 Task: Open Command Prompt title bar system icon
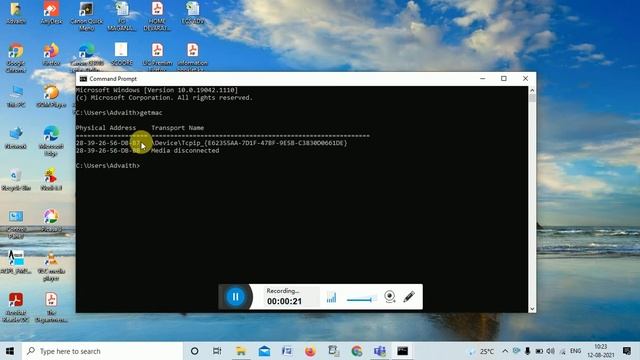(x=83, y=79)
